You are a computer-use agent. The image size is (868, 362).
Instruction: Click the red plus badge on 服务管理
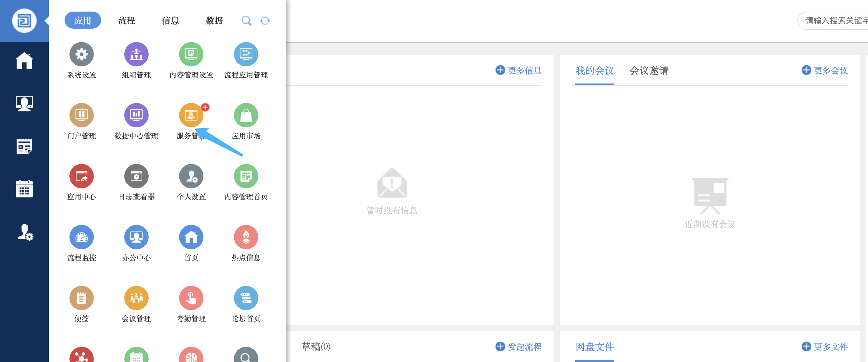[205, 107]
